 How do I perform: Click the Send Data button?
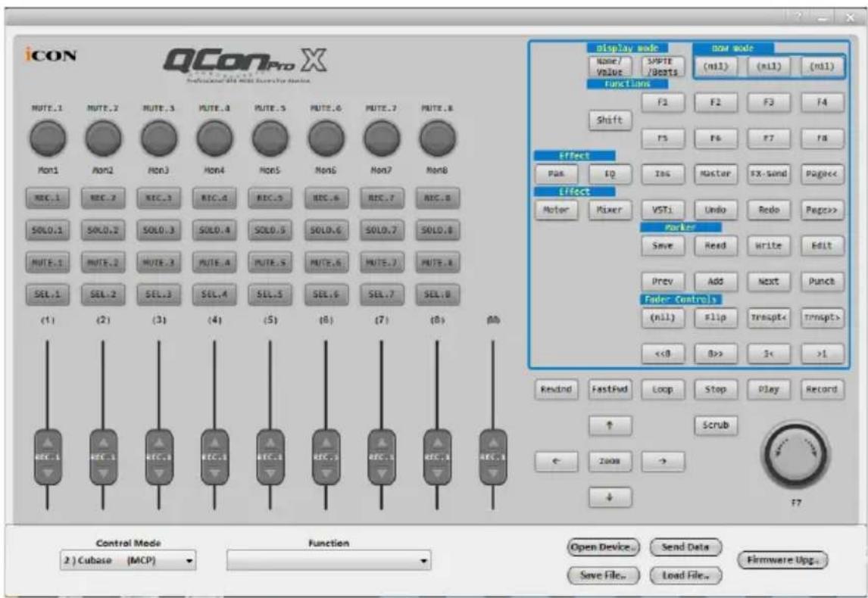click(x=686, y=547)
